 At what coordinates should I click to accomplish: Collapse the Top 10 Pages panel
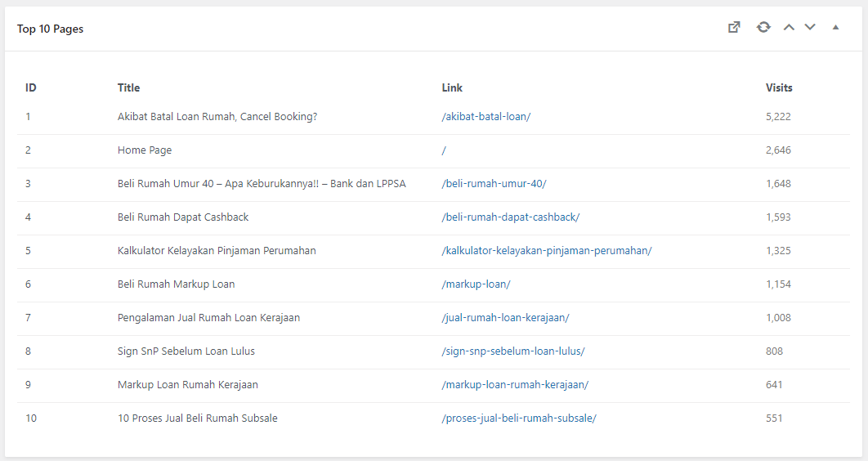coord(835,27)
